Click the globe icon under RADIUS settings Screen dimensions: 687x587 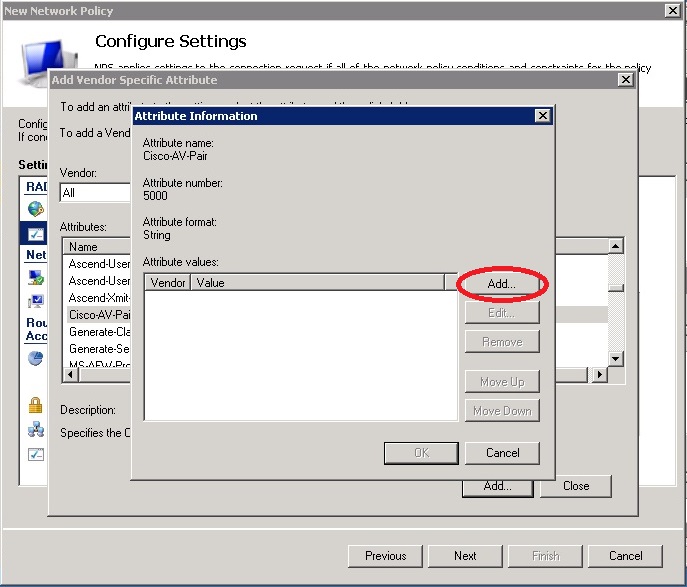pyautogui.click(x=36, y=209)
